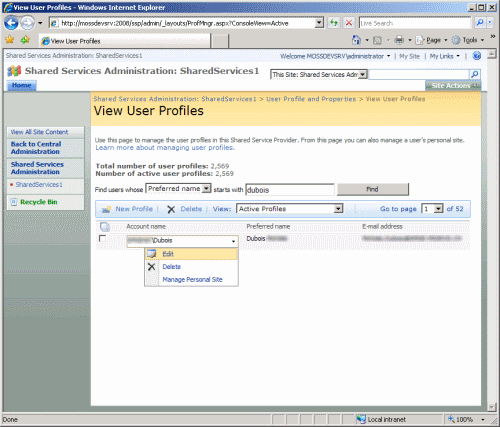Click the Add to Favorites icon
Image resolution: width=500 pixels, height=427 pixels.
coord(25,40)
